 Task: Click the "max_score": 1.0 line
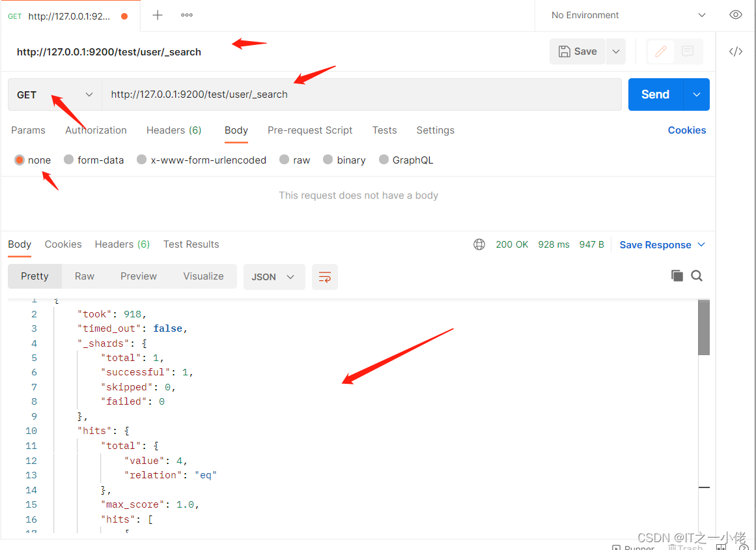tap(150, 504)
